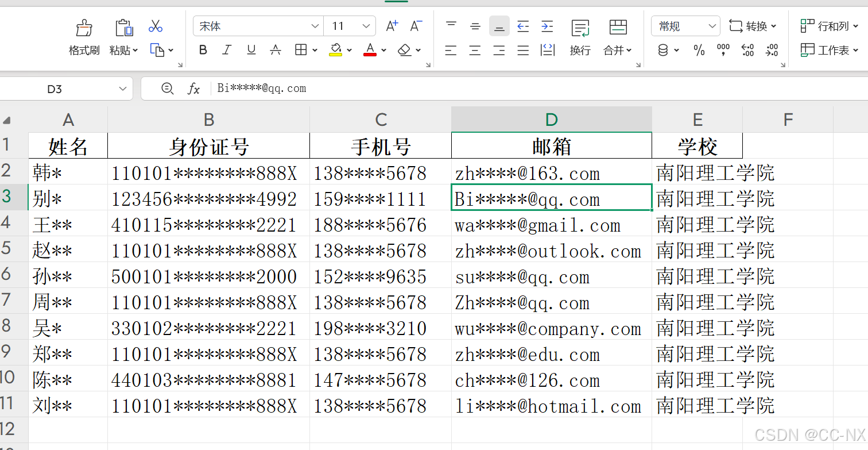This screenshot has height=450, width=868.
Task: Open the Name Box dropdown for D3
Action: pyautogui.click(x=122, y=89)
